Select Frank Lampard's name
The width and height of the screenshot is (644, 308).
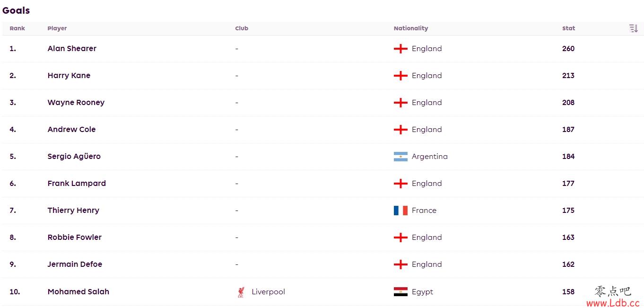pyautogui.click(x=77, y=184)
